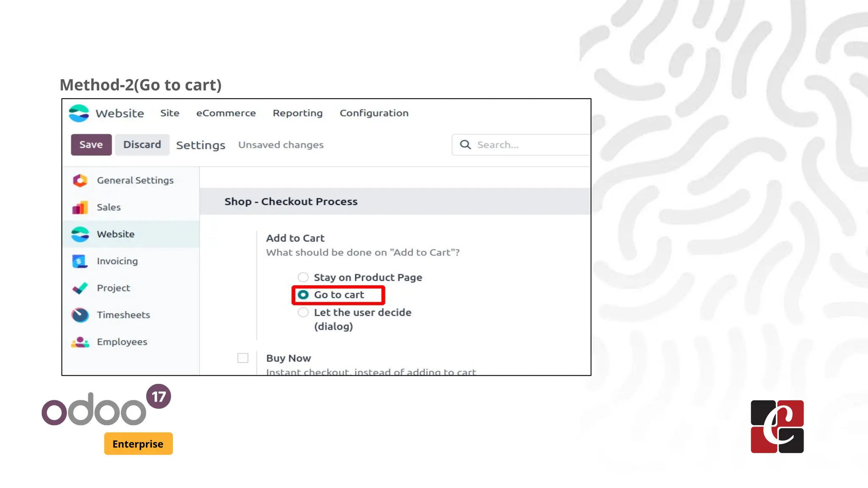The width and height of the screenshot is (868, 488).
Task: Save the settings changes
Action: coord(91,145)
